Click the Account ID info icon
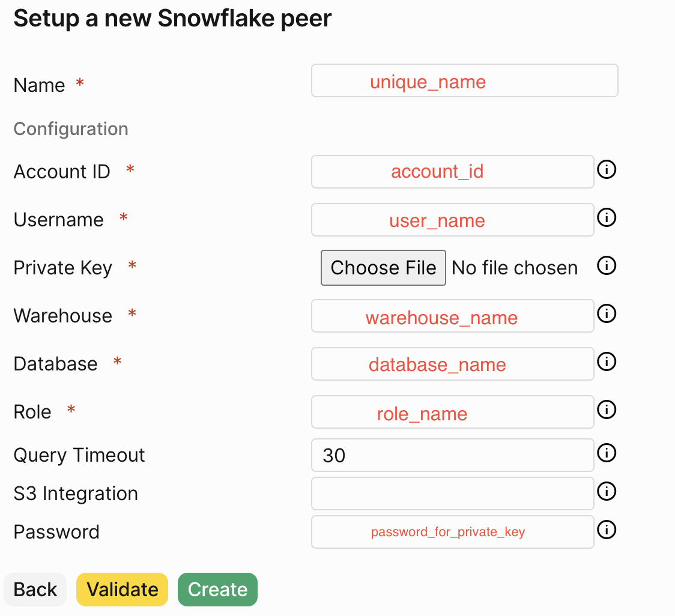The height and width of the screenshot is (616, 675). click(607, 169)
